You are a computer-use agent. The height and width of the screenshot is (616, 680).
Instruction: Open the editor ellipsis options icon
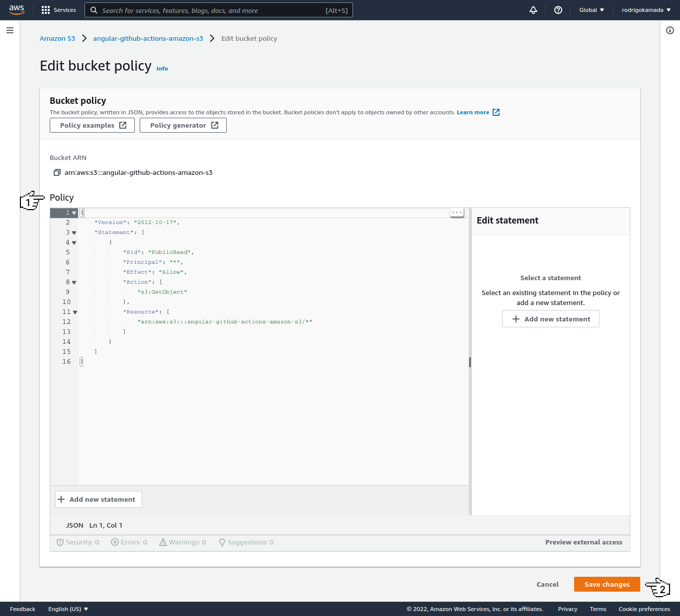coord(456,212)
